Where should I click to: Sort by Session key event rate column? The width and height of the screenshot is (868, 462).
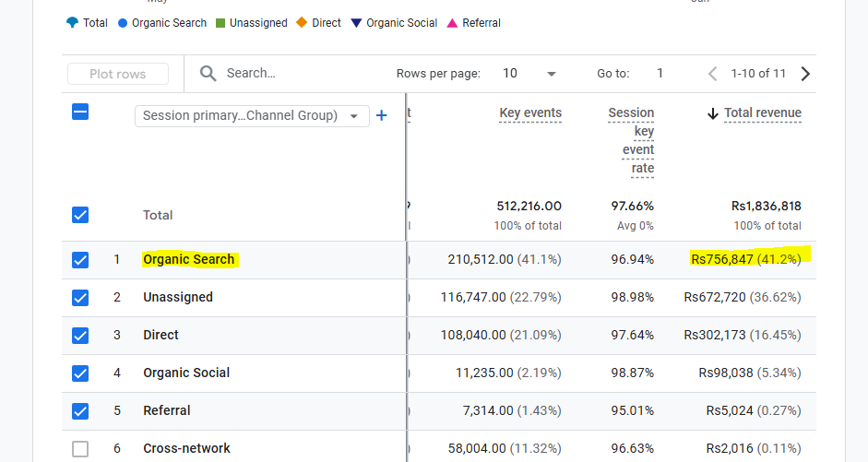631,140
